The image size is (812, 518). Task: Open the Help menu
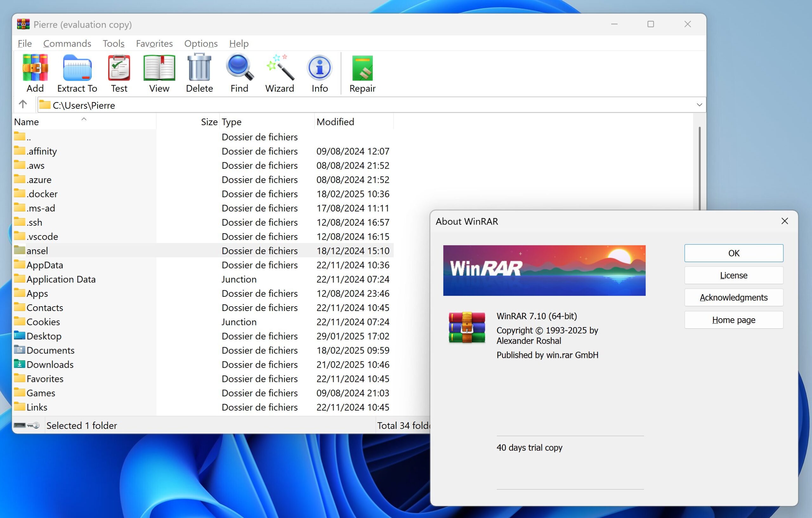(x=239, y=43)
